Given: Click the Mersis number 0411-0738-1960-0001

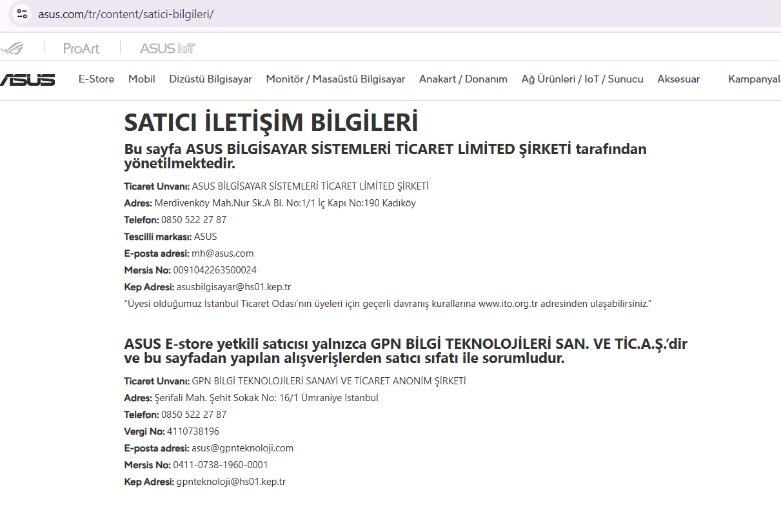Looking at the screenshot, I should coord(221,465).
